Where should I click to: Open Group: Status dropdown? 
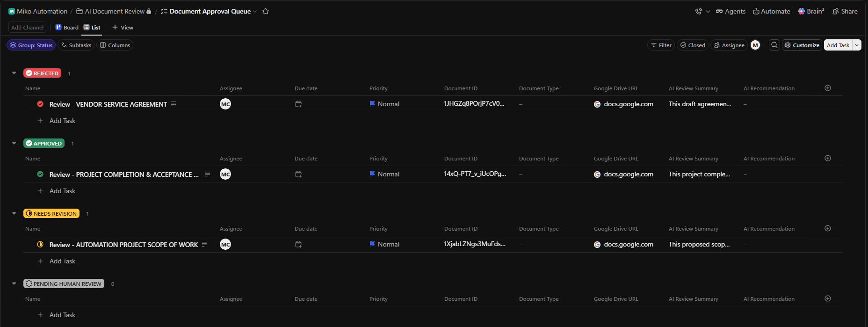pos(31,45)
